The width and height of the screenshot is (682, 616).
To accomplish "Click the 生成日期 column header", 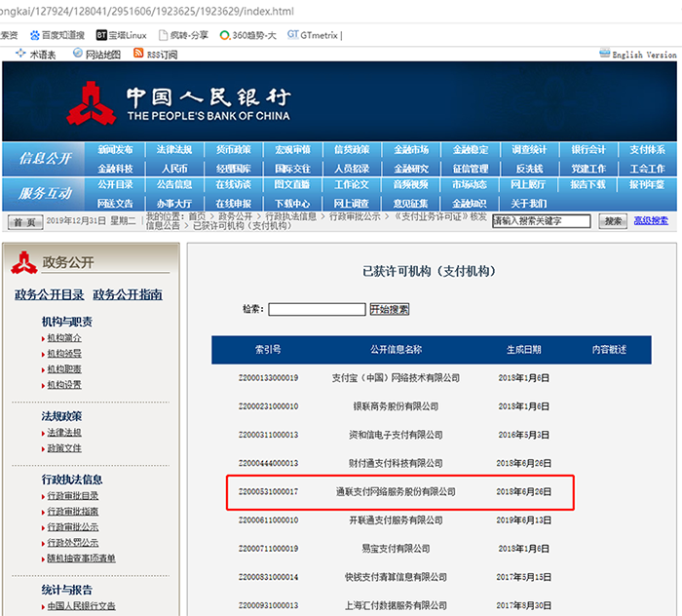I will point(524,349).
